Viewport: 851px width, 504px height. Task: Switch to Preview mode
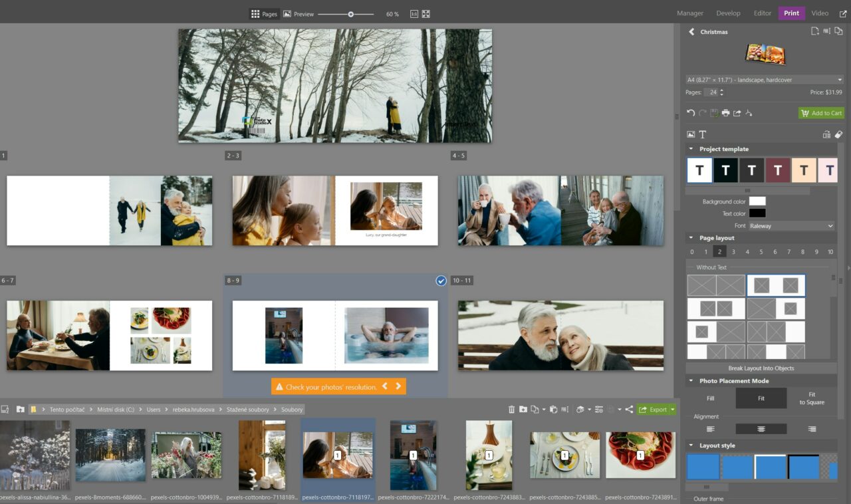[x=298, y=13]
